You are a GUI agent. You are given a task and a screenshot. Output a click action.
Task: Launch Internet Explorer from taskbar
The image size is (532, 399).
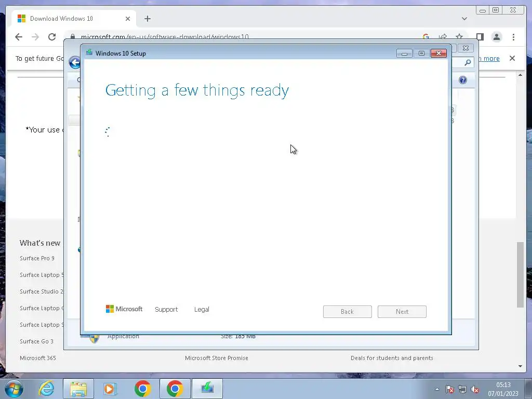pyautogui.click(x=46, y=389)
